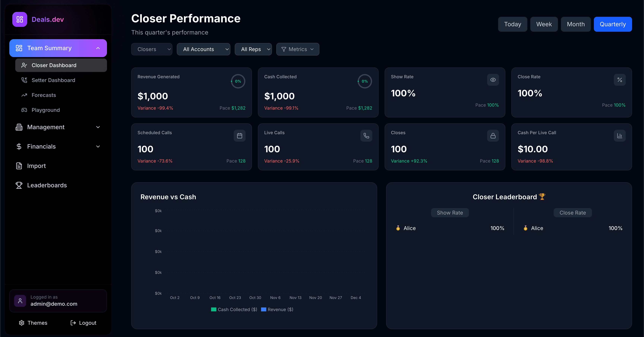
Task: Click the calendar icon on Scheduled Calls card
Action: pyautogui.click(x=239, y=136)
